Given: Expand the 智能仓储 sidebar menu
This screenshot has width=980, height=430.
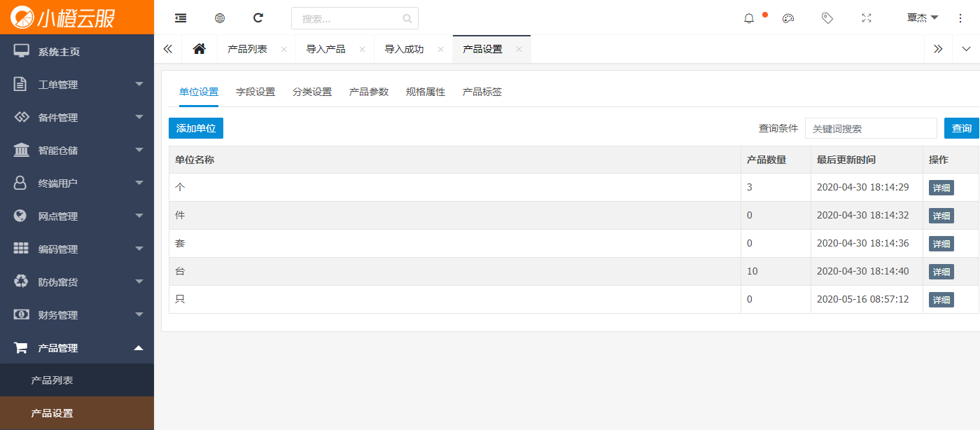Looking at the screenshot, I should click(77, 151).
